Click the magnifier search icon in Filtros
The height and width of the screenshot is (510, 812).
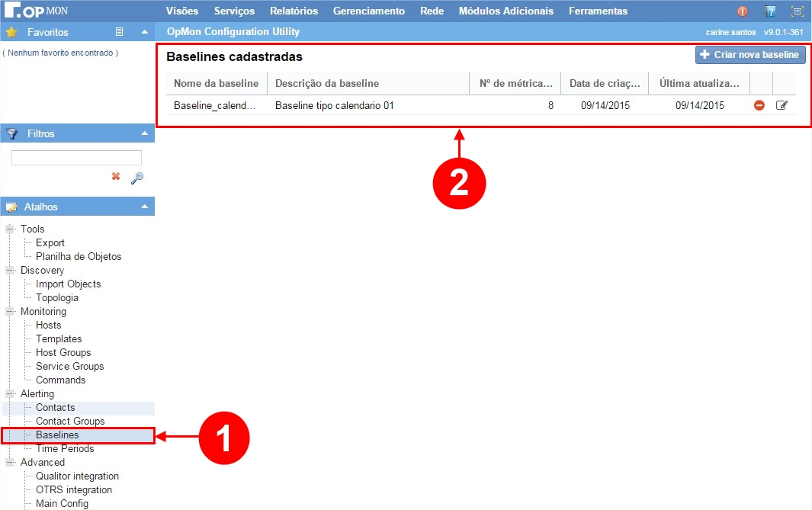pos(137,178)
